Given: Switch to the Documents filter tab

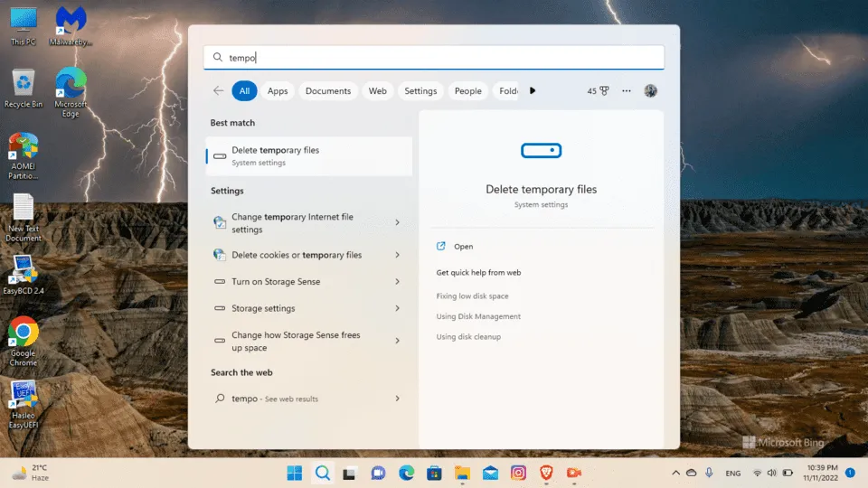Looking at the screenshot, I should point(328,90).
